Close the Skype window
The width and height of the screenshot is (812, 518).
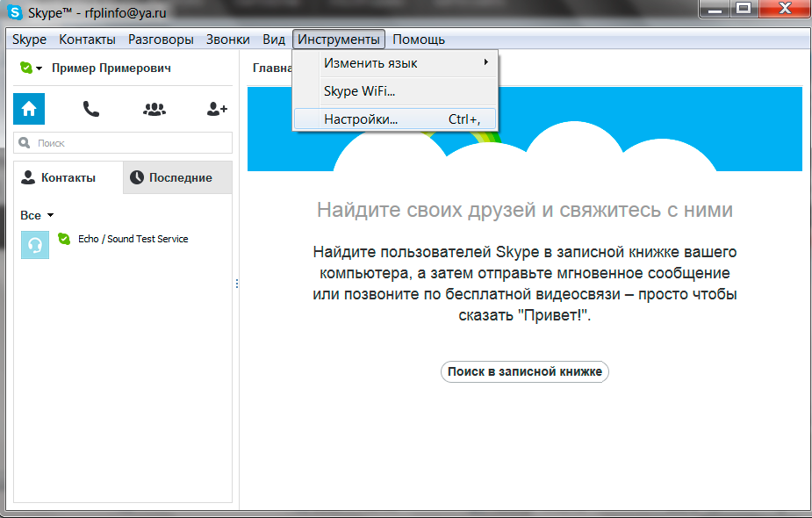coord(785,9)
